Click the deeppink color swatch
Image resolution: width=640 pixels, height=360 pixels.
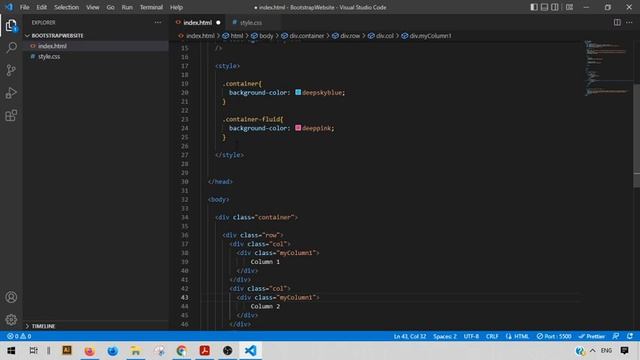298,128
